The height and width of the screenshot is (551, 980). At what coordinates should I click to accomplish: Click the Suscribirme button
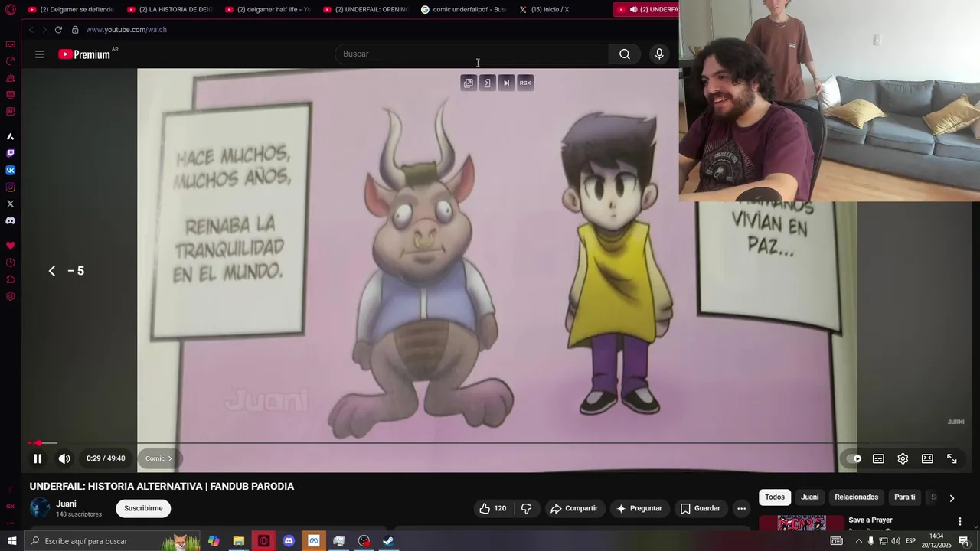[x=143, y=508]
